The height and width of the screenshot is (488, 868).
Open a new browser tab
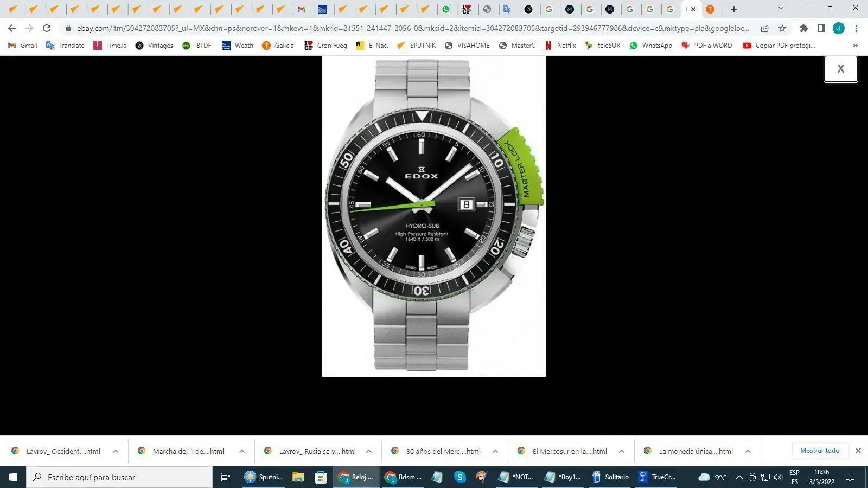point(734,9)
